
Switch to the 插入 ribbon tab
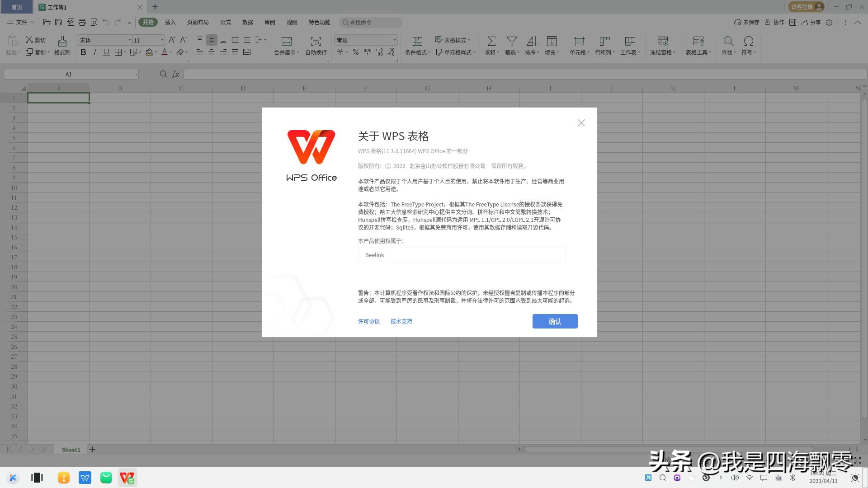[170, 22]
